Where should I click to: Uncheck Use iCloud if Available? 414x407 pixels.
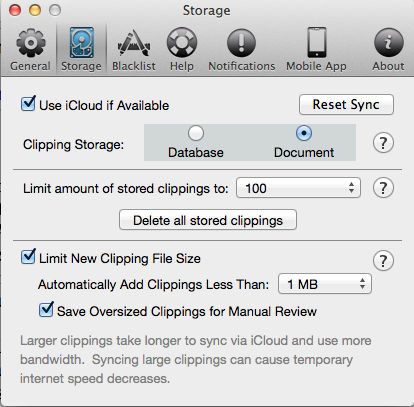[28, 104]
